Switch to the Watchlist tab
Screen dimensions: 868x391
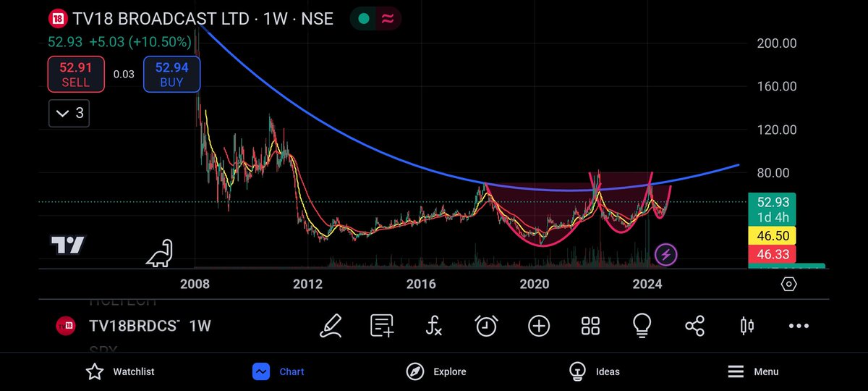120,371
